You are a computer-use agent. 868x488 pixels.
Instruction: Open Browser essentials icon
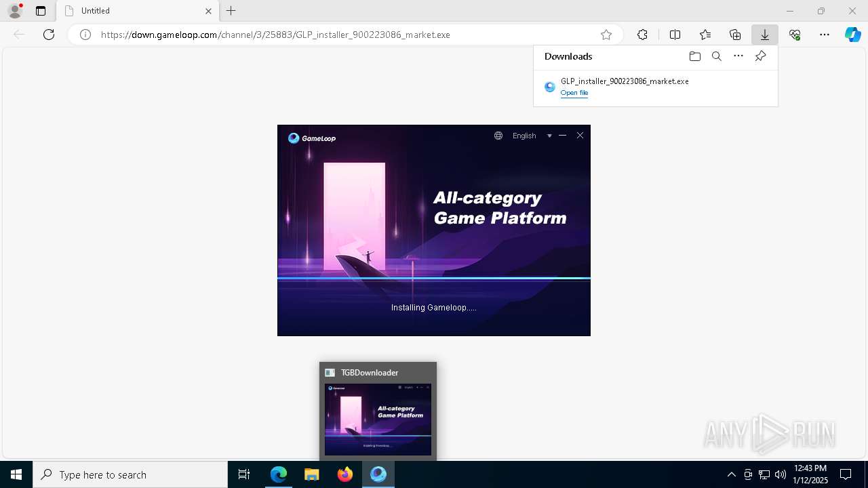tap(795, 35)
